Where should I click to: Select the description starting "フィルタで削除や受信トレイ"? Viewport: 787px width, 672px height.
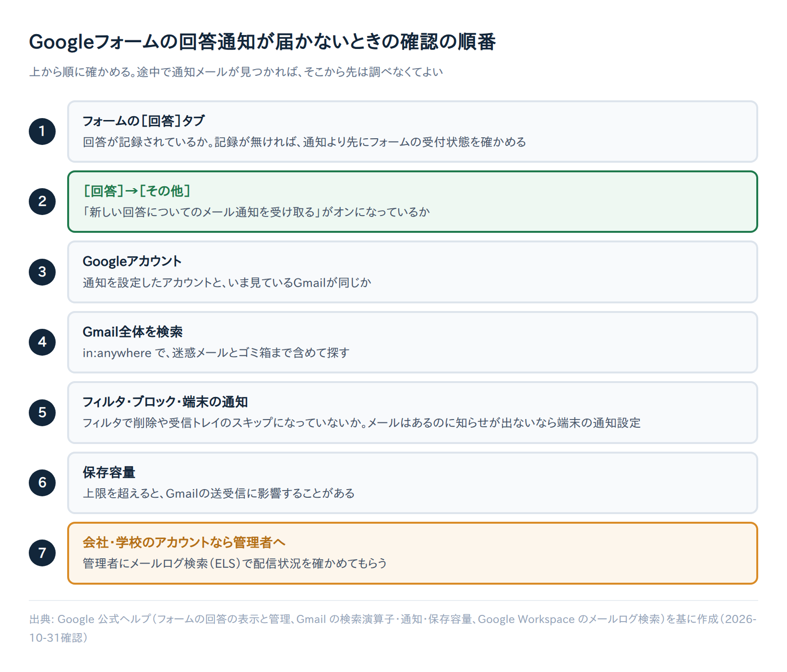[362, 423]
